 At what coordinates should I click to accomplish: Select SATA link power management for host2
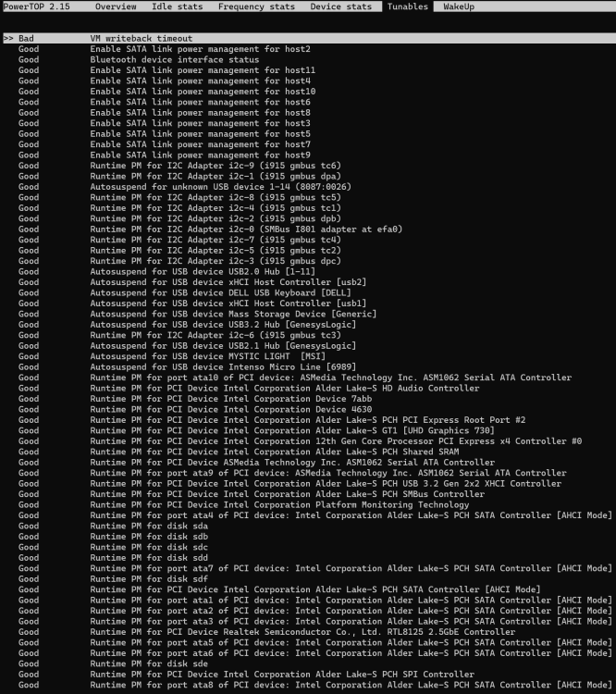click(165, 49)
